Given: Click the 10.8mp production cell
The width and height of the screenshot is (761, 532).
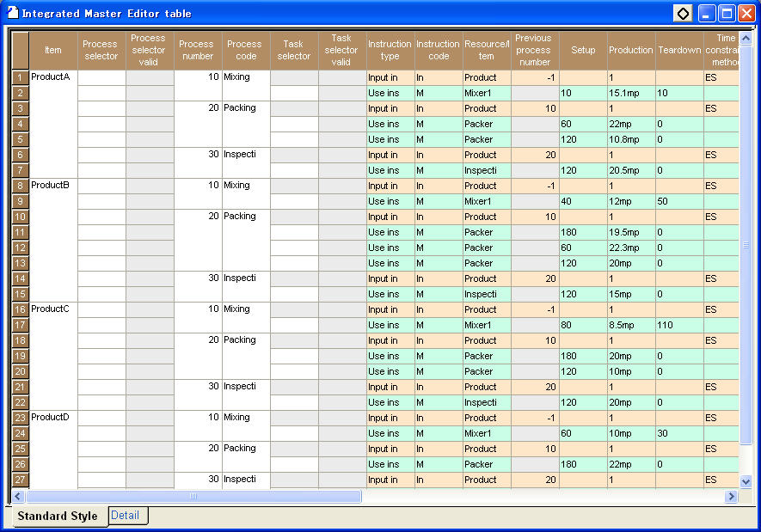Looking at the screenshot, I should pos(631,140).
